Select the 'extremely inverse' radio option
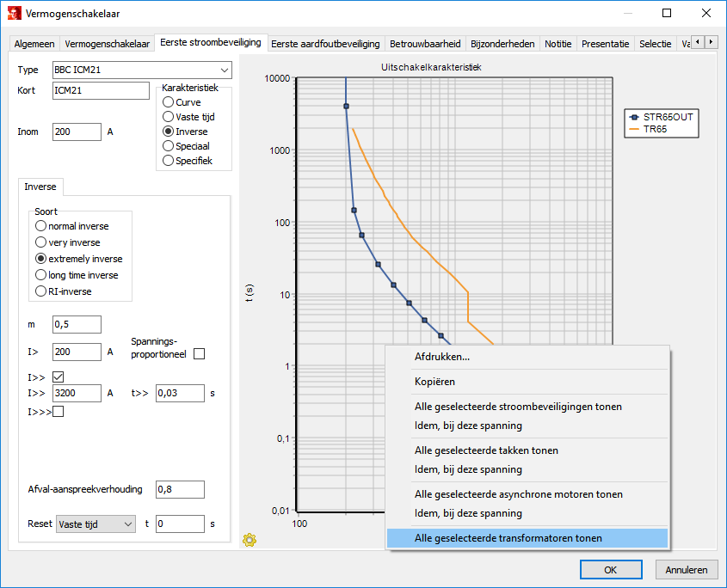Screen dimensions: 727x588 40,259
